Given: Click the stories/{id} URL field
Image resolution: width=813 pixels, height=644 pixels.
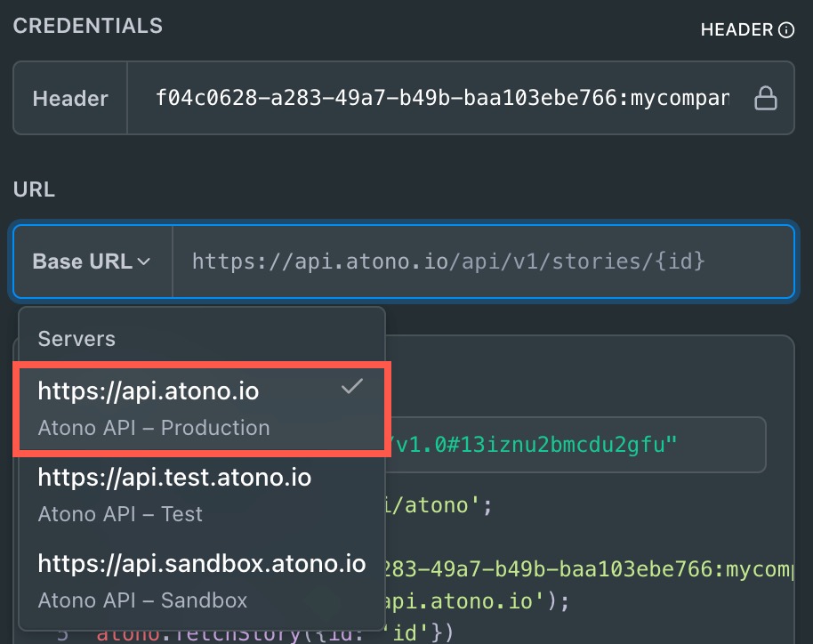Looking at the screenshot, I should click(483, 262).
